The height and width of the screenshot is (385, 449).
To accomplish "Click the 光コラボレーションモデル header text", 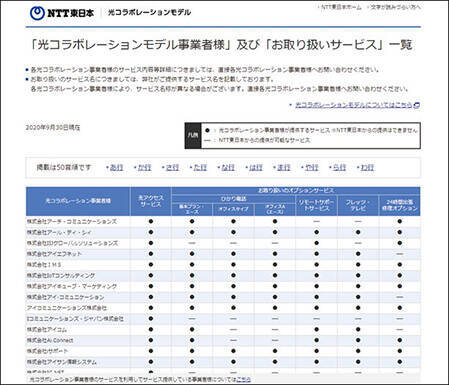I will (x=149, y=13).
